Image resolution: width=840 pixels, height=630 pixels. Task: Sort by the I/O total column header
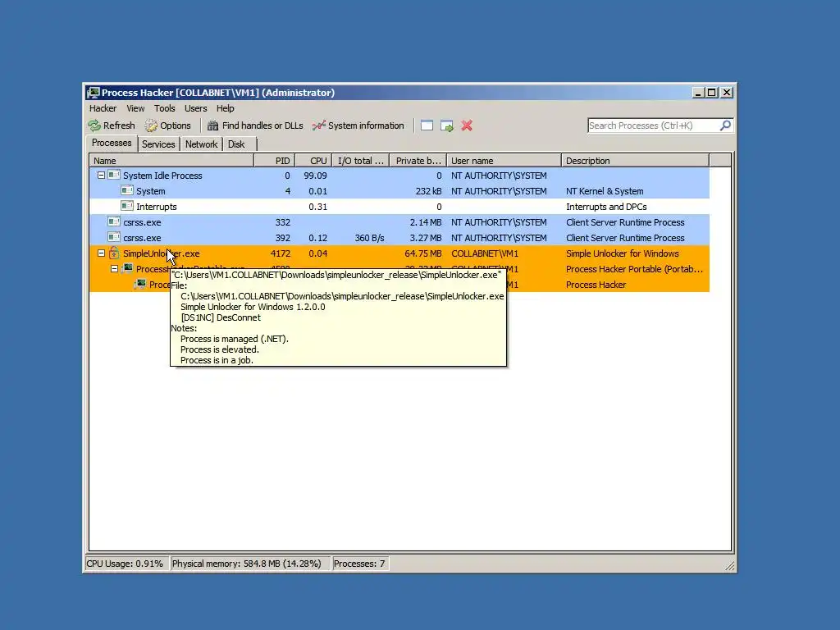[361, 161]
